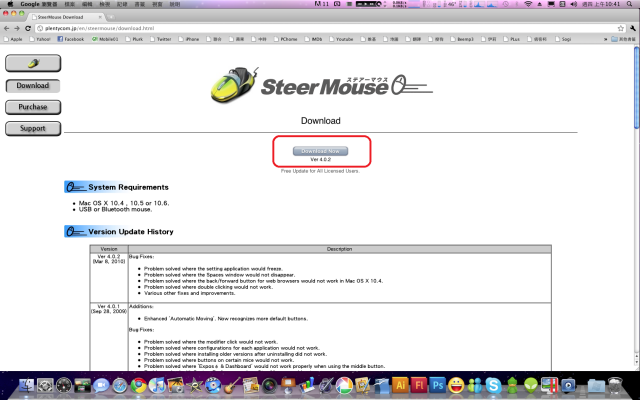Open Google Chrome from the Dock

pyautogui.click(x=139, y=385)
